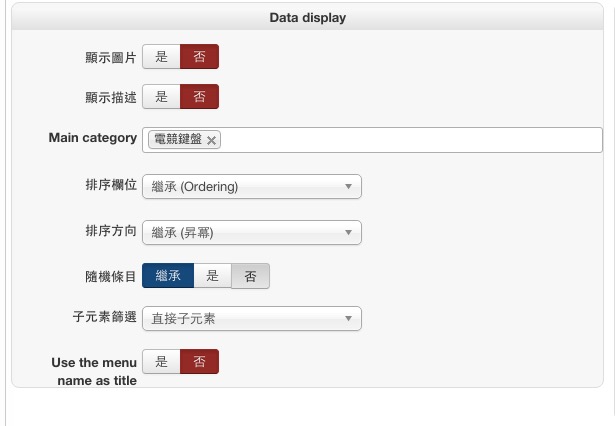Choose 否 for Use the menu name as title
This screenshot has width=615, height=426.
click(199, 362)
